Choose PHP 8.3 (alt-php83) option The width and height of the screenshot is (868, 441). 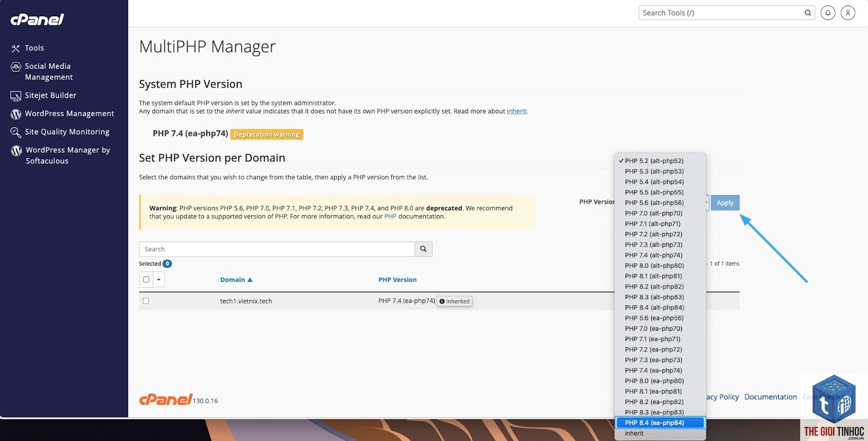point(660,297)
